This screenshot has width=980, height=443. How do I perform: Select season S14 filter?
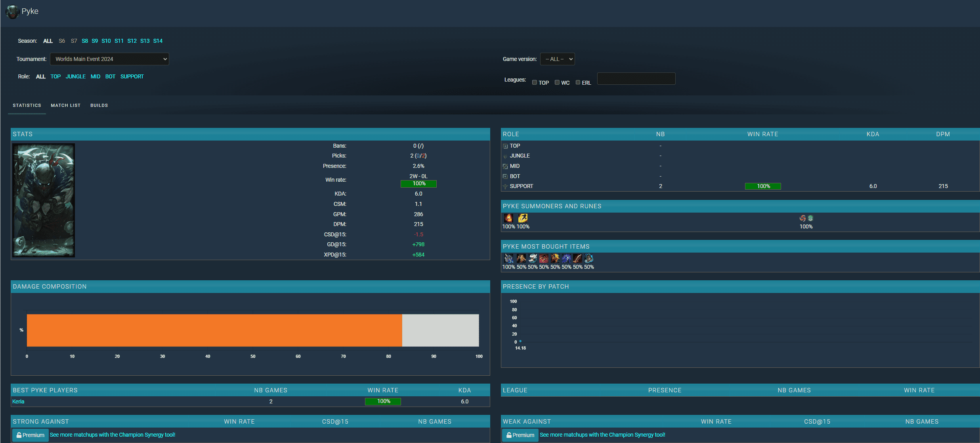click(x=158, y=41)
